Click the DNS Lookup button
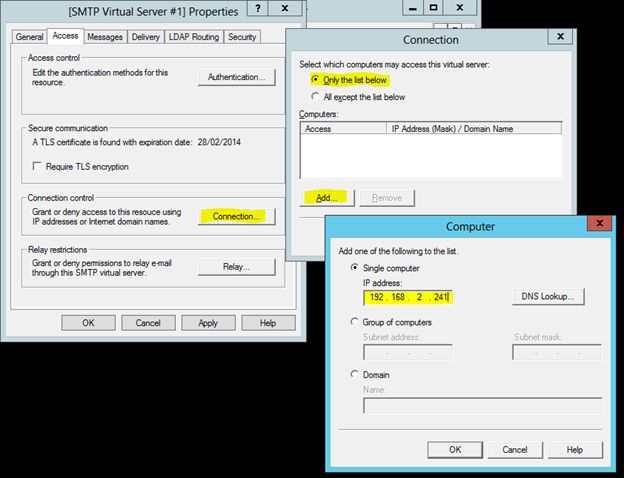Viewport: 624px width, 478px height. pyautogui.click(x=548, y=297)
